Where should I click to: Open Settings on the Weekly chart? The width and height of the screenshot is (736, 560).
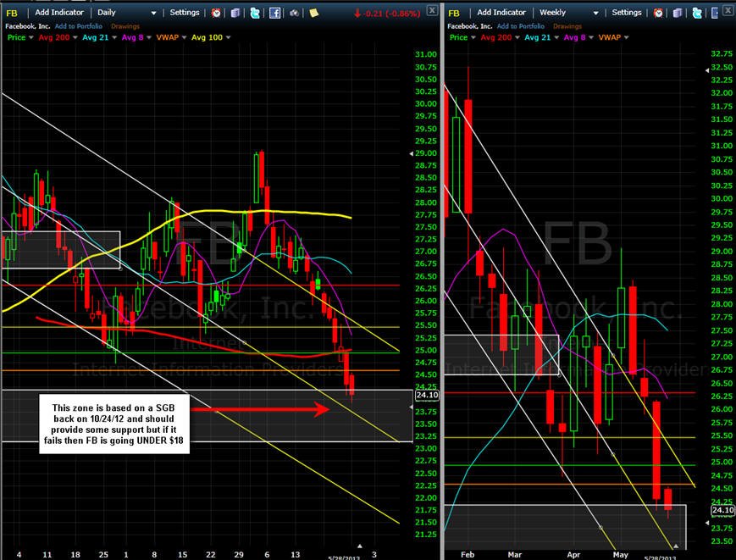click(626, 13)
